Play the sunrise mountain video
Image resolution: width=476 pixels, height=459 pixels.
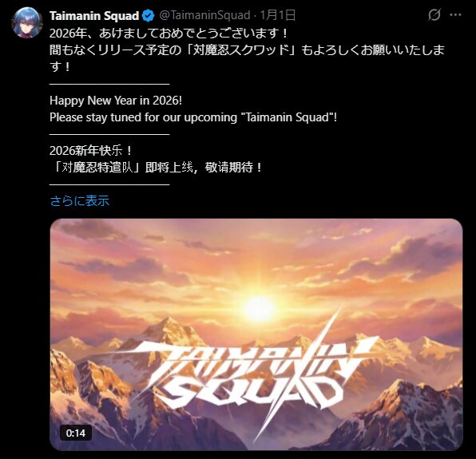pyautogui.click(x=256, y=334)
